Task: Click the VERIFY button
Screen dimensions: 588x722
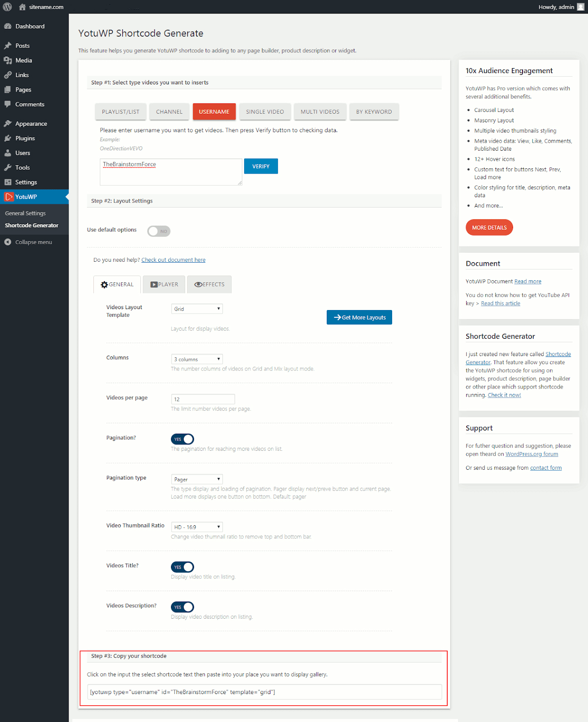Action: coord(261,166)
